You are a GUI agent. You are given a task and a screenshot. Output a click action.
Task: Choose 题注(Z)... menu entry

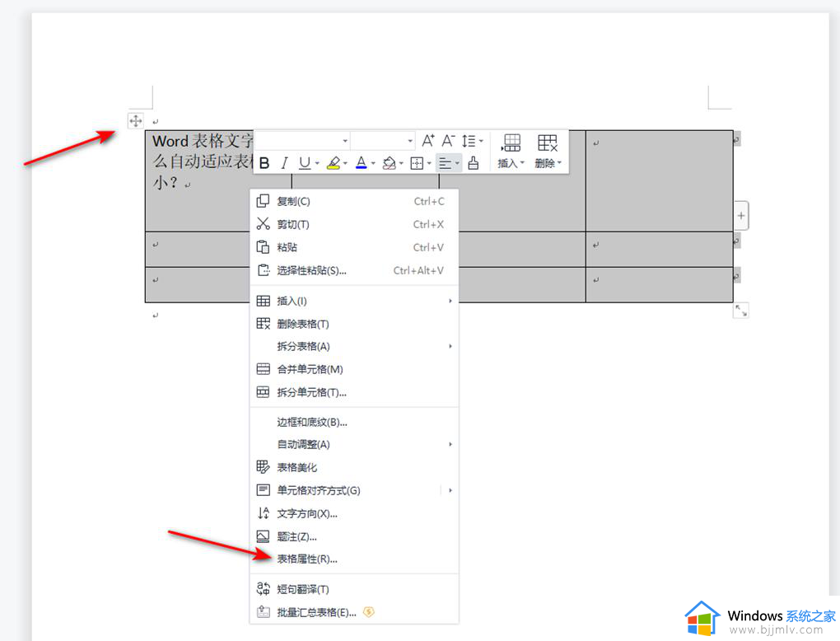click(354, 536)
